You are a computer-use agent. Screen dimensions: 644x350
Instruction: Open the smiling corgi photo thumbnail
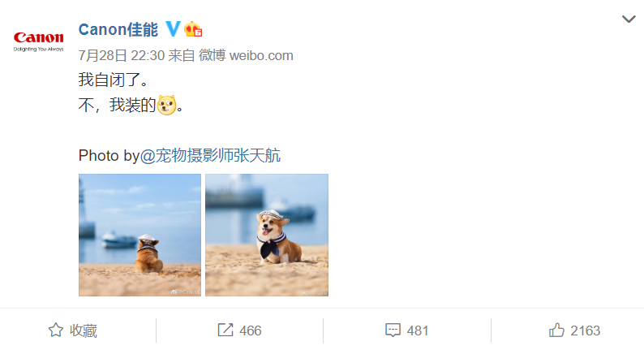[267, 235]
